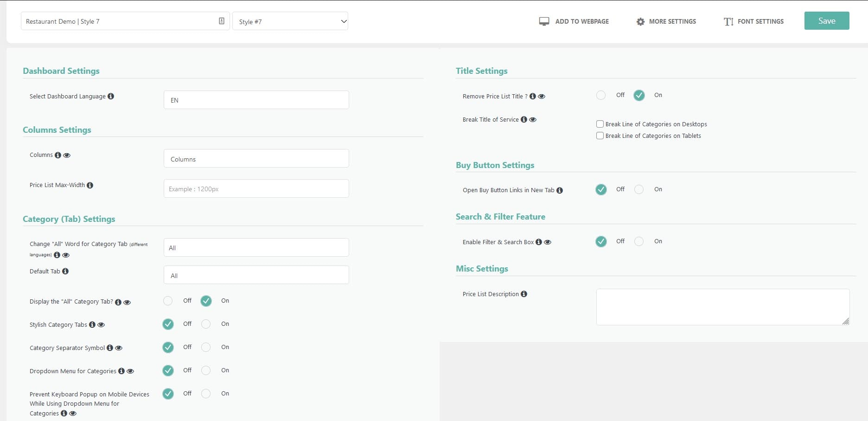This screenshot has height=421, width=868.
Task: Click the info icon beside Select Dashboard Language
Action: pos(111,96)
